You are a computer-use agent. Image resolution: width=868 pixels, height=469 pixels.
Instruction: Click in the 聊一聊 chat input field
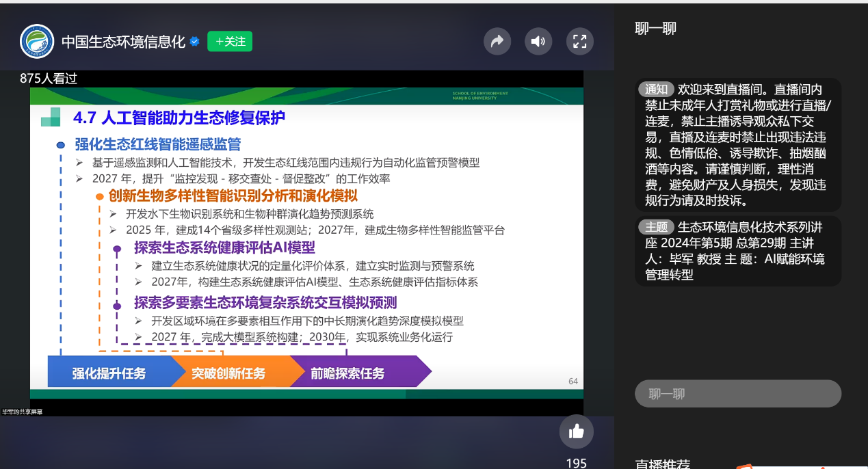point(737,394)
